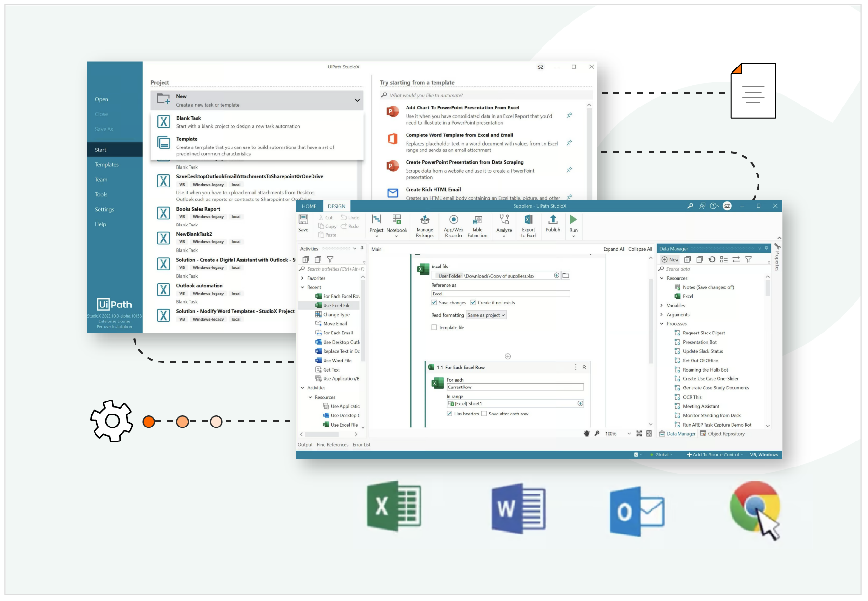This screenshot has width=868, height=601.
Task: Click the refresh icon in Data Manager toolbar
Action: 712,259
